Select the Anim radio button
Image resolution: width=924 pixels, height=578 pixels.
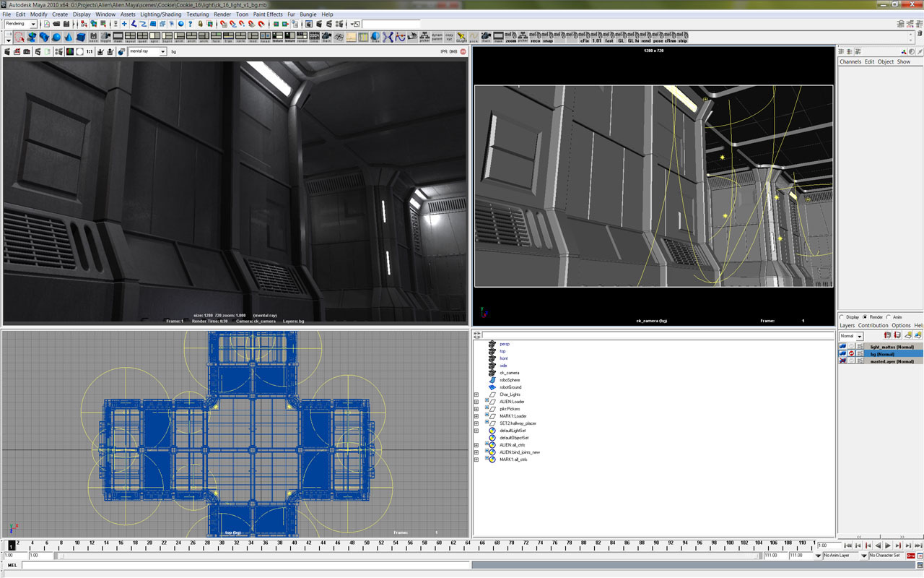tap(889, 316)
